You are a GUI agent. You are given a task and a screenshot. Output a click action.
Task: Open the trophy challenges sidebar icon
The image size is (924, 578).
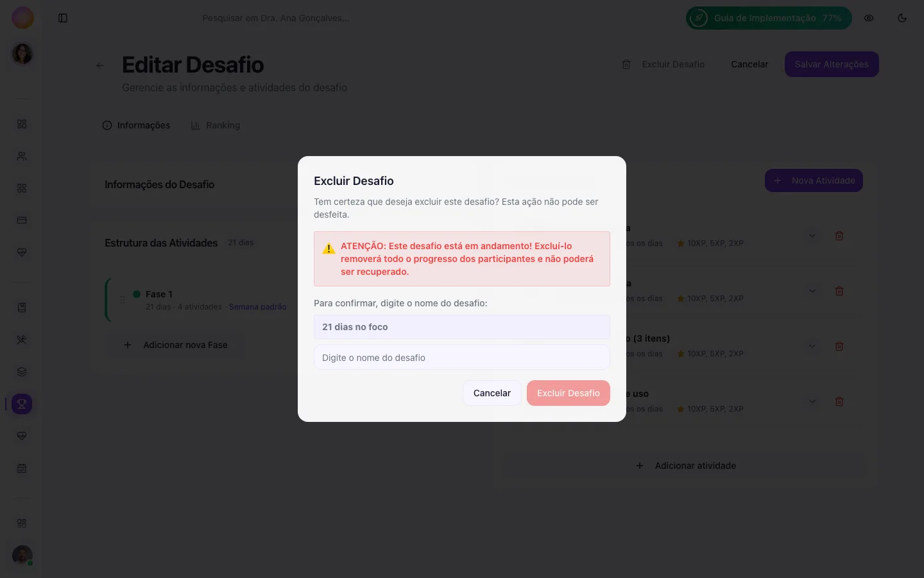pyautogui.click(x=22, y=404)
